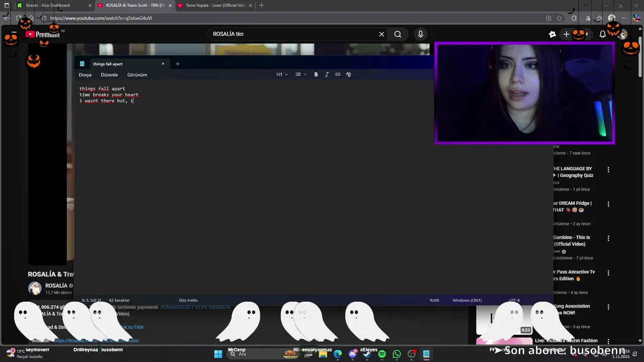Image resolution: width=644 pixels, height=362 pixels.
Task: Open the Windows Start menu
Action: click(x=218, y=354)
